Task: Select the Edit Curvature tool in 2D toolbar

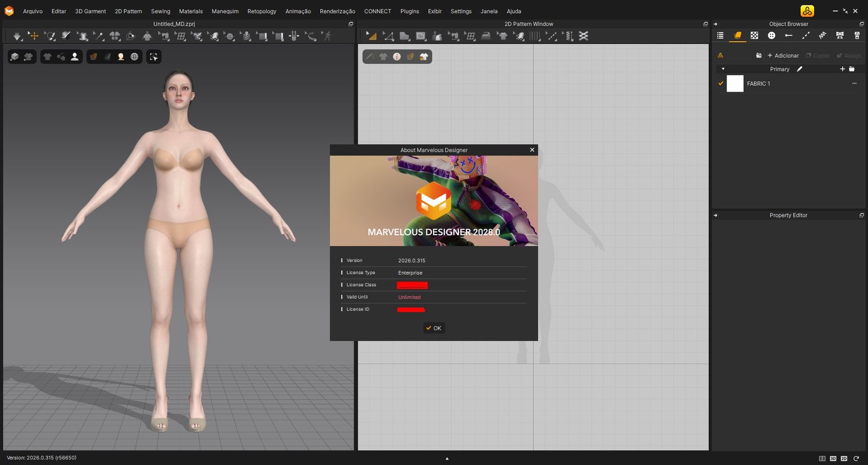Action: 388,36
